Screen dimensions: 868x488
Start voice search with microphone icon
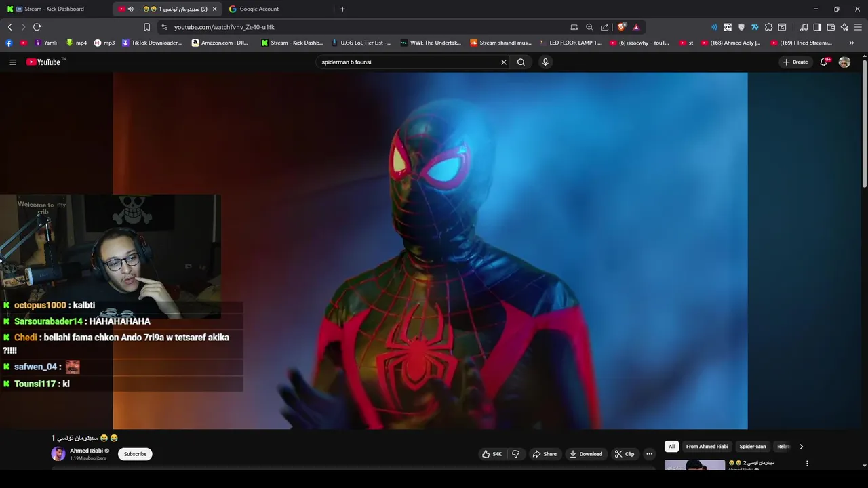point(545,62)
